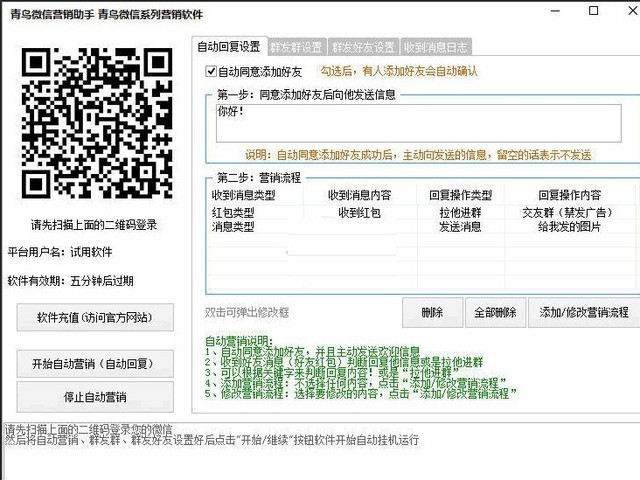640x480 pixels.
Task: Click the 全部删除 button
Action: (x=496, y=313)
